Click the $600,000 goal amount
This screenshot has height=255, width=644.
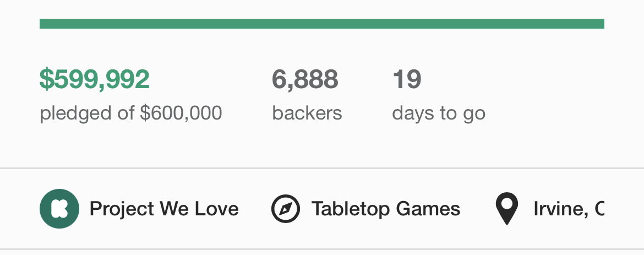coord(181,113)
